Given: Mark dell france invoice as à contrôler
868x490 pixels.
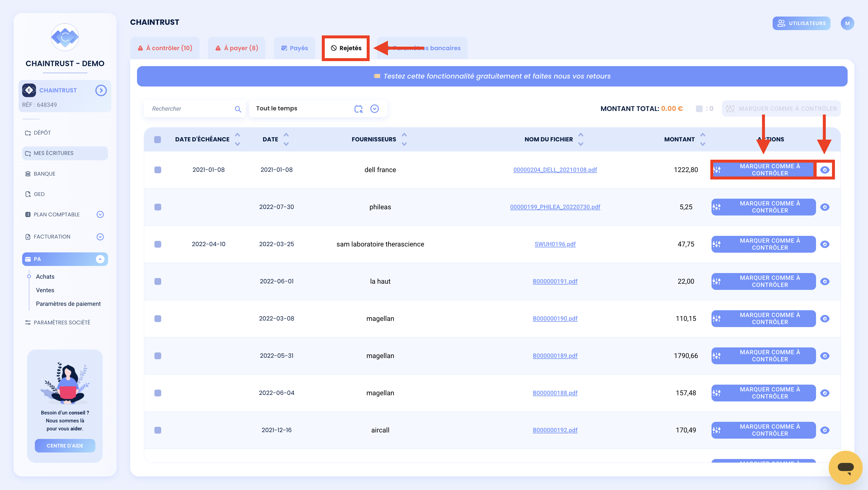Looking at the screenshot, I should coord(763,169).
